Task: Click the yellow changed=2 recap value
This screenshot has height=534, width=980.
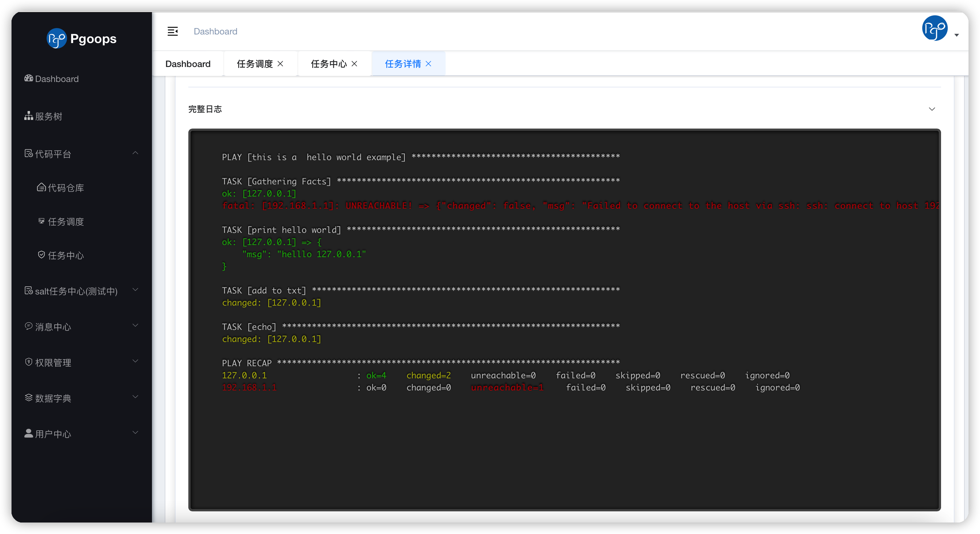Action: coord(429,375)
